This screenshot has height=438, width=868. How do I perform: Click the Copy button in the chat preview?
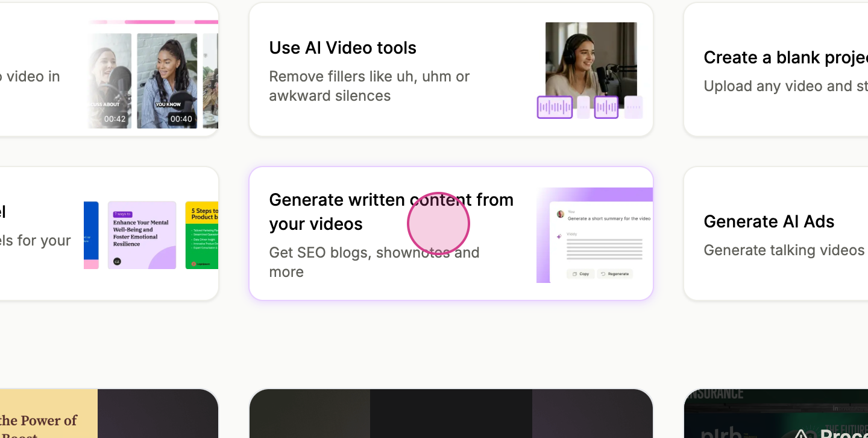coord(580,274)
